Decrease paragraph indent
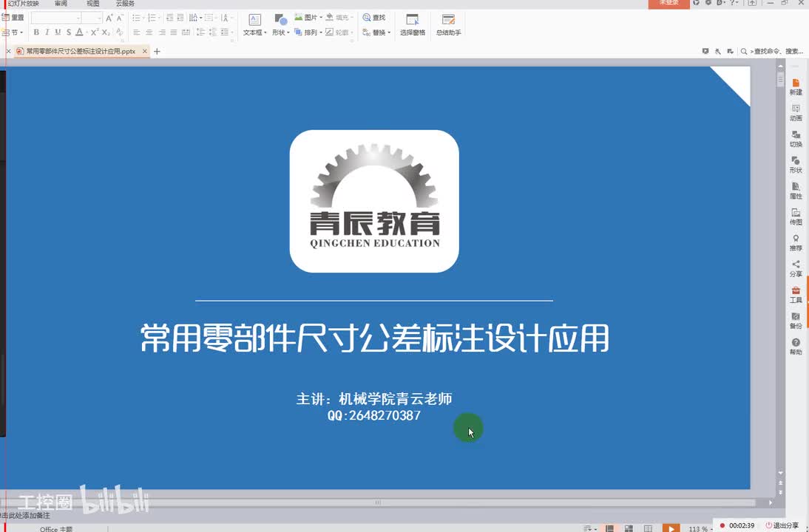The height and width of the screenshot is (532, 809). click(169, 18)
